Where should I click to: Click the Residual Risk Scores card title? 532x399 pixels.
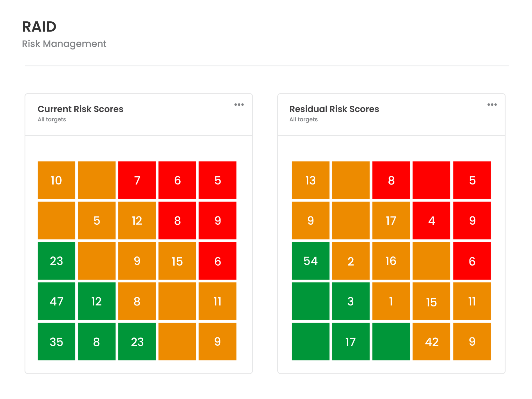point(334,109)
